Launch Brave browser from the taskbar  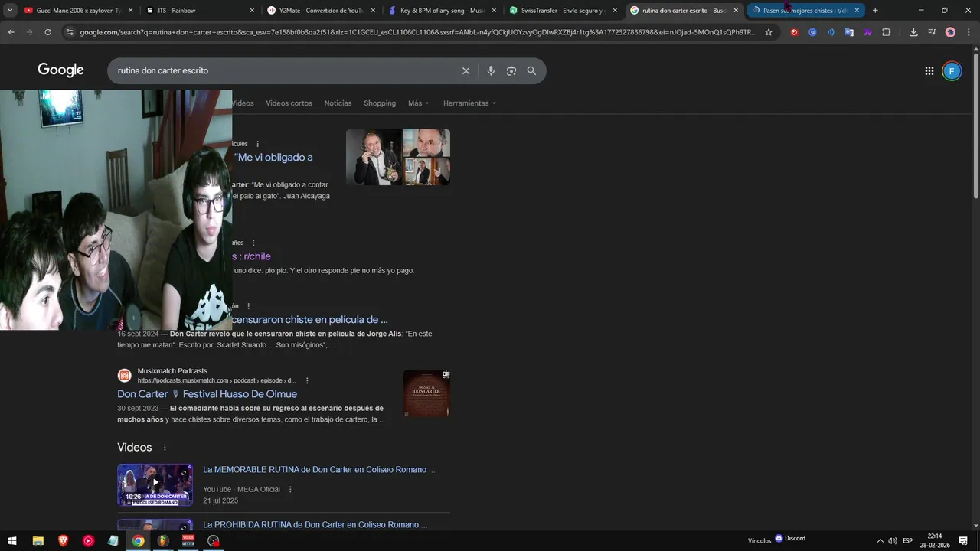pos(63,541)
